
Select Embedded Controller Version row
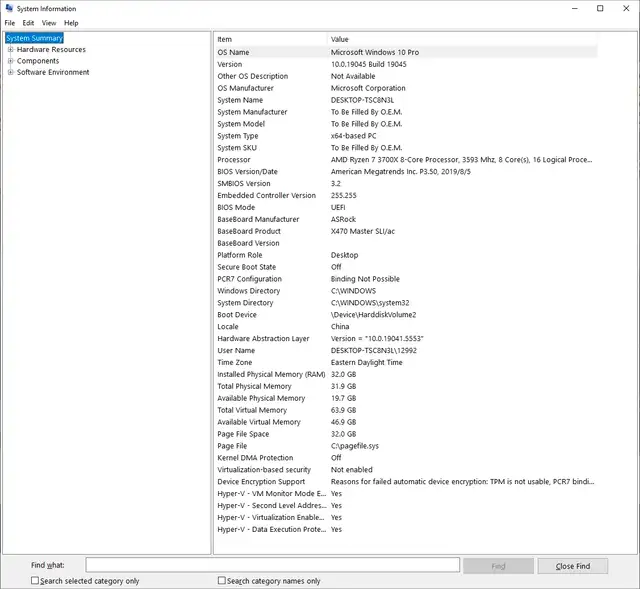pyautogui.click(x=406, y=195)
